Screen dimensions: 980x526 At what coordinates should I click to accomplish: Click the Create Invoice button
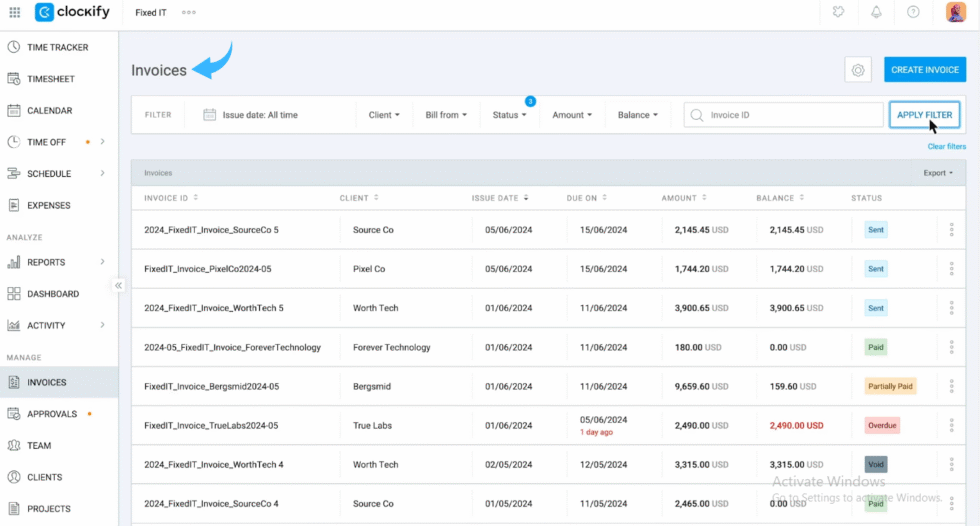click(x=924, y=70)
